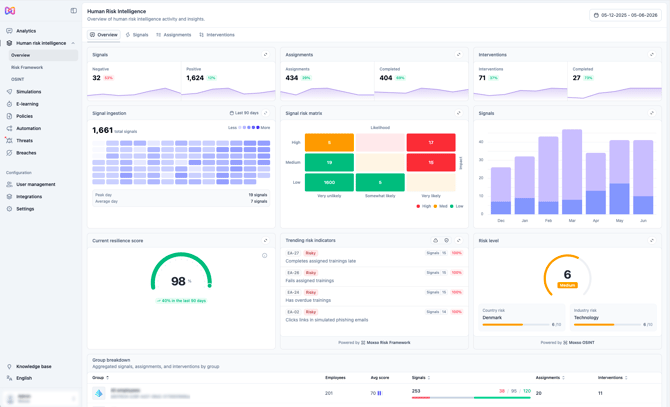Click the second icon button in Trending risk indicators header
670x407 pixels.
pos(447,240)
